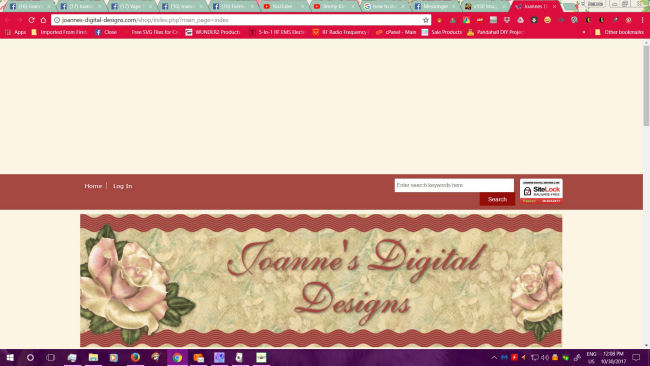
Task: Open the Home link in site navigation
Action: point(93,186)
